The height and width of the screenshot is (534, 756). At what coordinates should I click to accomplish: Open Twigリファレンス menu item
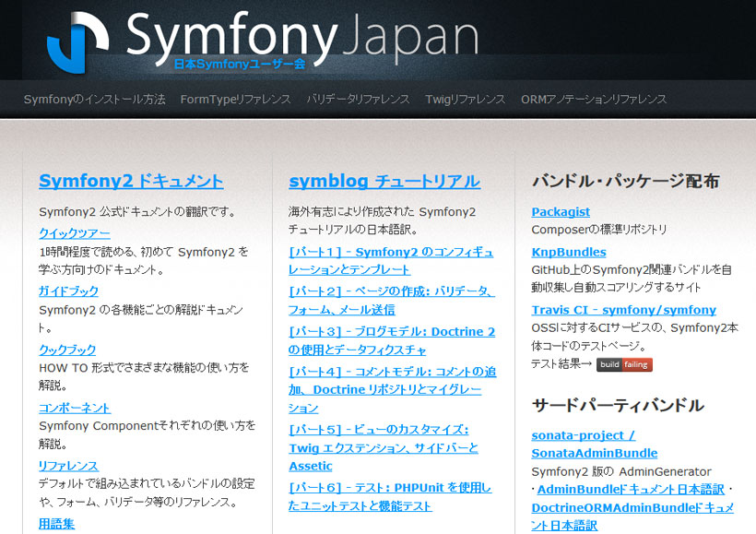[465, 100]
